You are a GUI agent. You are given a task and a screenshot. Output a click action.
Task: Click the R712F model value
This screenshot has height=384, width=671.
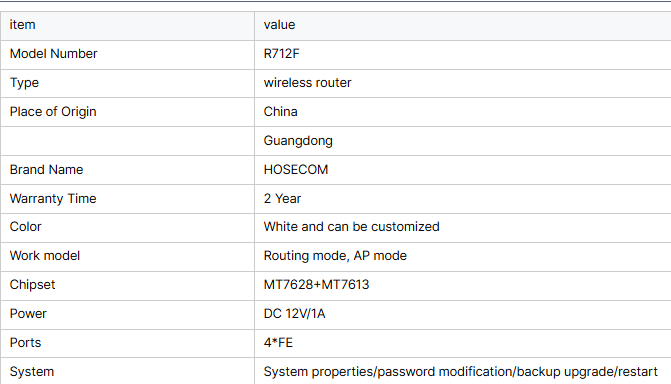coord(282,54)
